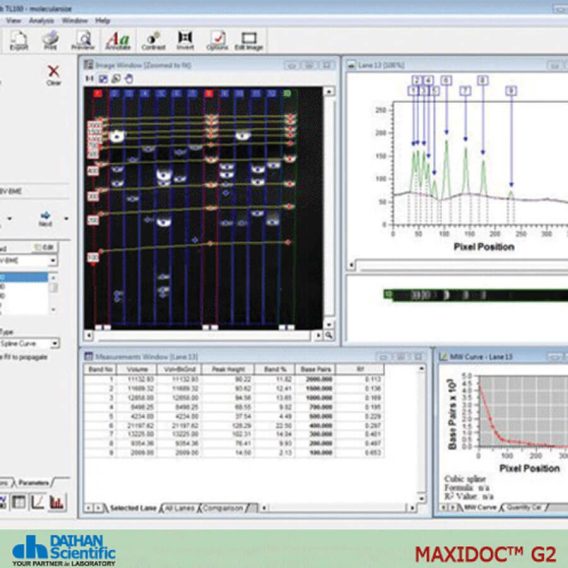Image resolution: width=568 pixels, height=568 pixels.
Task: Switch to the All Lanes tab
Action: click(179, 508)
